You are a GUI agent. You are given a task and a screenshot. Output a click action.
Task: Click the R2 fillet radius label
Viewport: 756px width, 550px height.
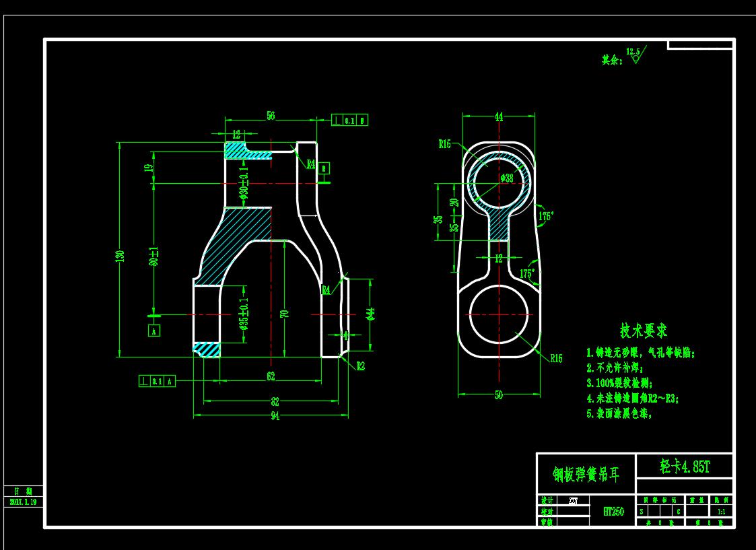click(x=360, y=366)
